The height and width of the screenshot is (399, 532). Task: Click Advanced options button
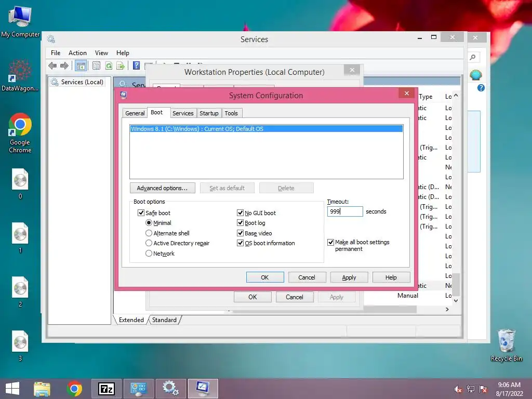(x=163, y=188)
